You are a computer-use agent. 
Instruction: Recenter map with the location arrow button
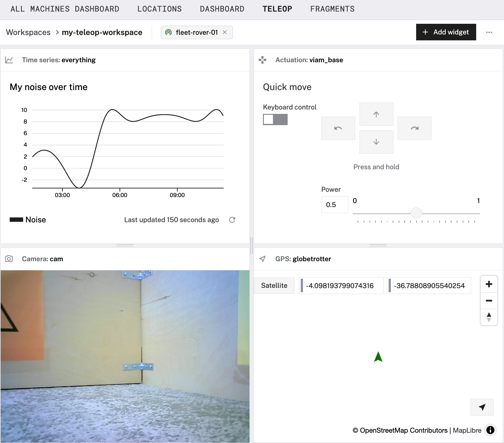coord(482,407)
